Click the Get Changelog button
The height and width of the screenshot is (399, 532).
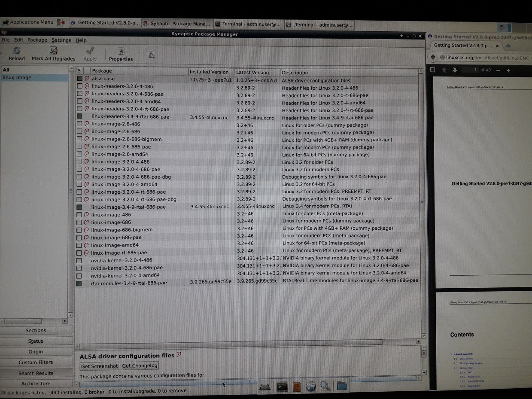tap(140, 366)
